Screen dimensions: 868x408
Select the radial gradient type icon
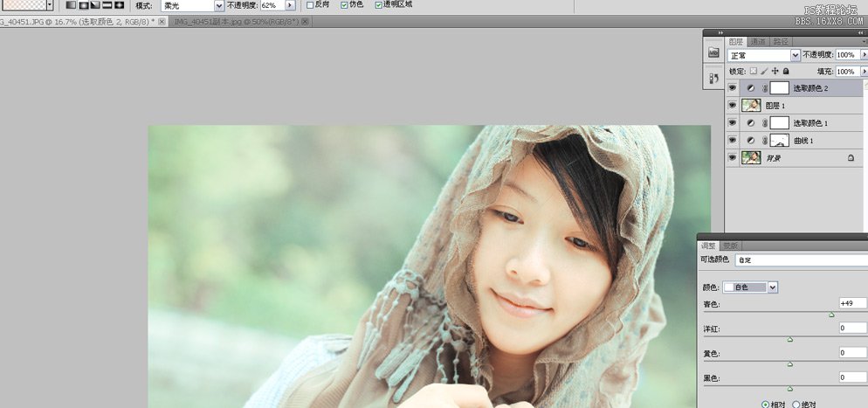(x=83, y=5)
